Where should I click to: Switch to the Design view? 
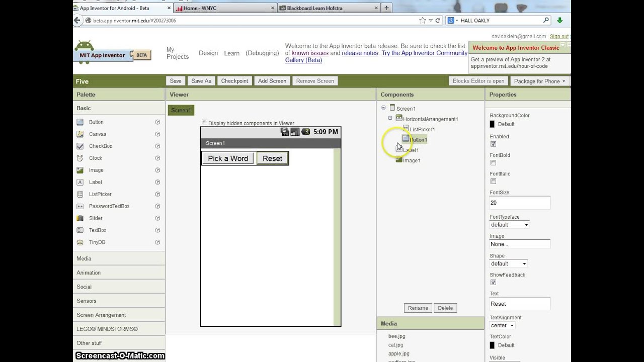point(208,53)
